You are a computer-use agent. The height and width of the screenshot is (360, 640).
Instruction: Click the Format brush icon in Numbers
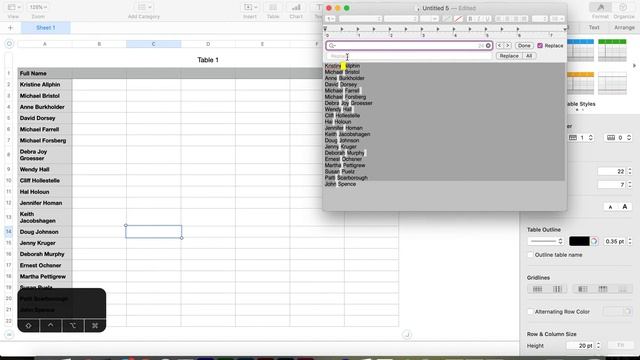[600, 7]
